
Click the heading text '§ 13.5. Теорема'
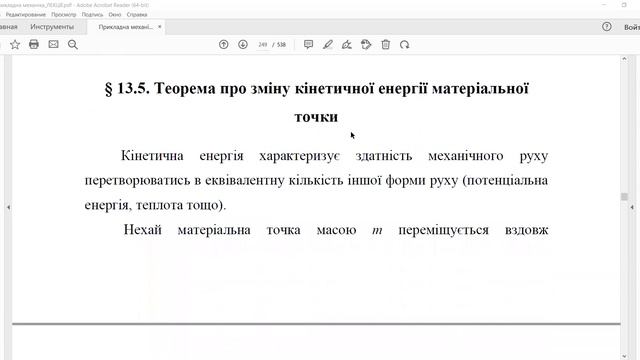point(160,89)
